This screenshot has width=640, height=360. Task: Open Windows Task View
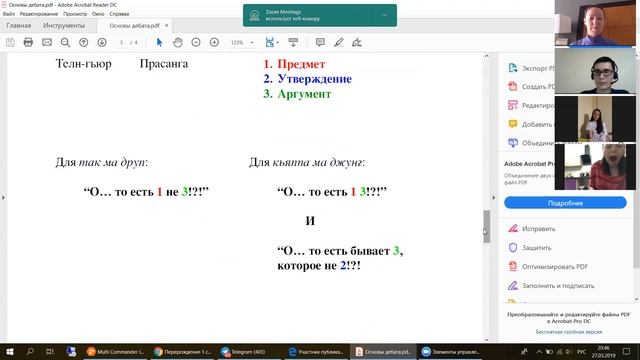coord(50,351)
